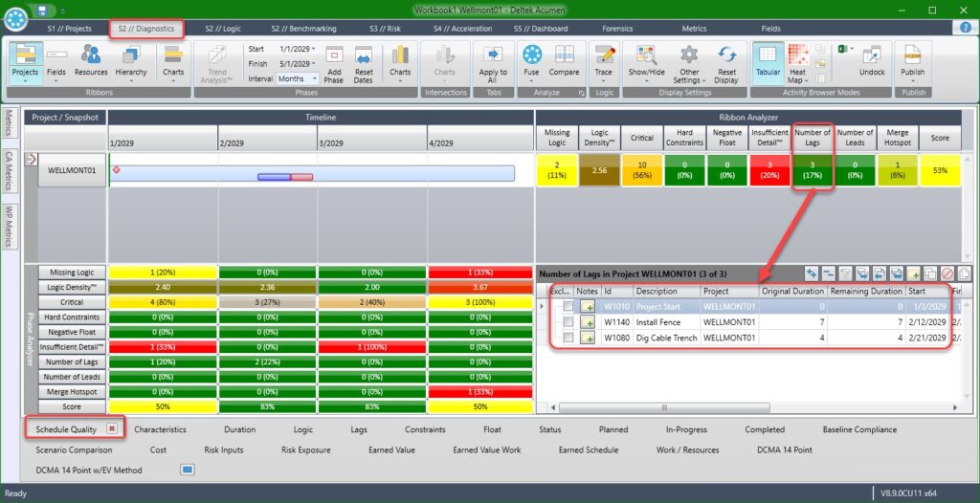Image resolution: width=980 pixels, height=503 pixels.
Task: Open the S5 // Dashboard tab
Action: pyautogui.click(x=541, y=29)
